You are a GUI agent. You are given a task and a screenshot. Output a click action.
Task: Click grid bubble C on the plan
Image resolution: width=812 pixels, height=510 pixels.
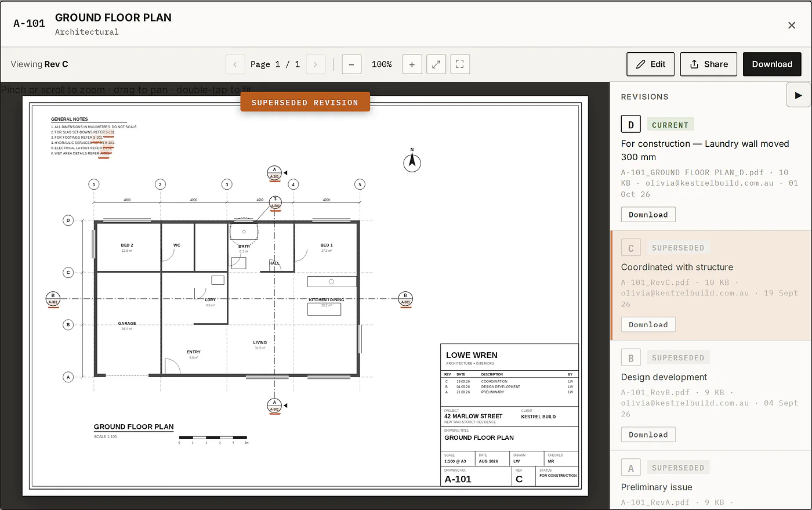pyautogui.click(x=68, y=272)
